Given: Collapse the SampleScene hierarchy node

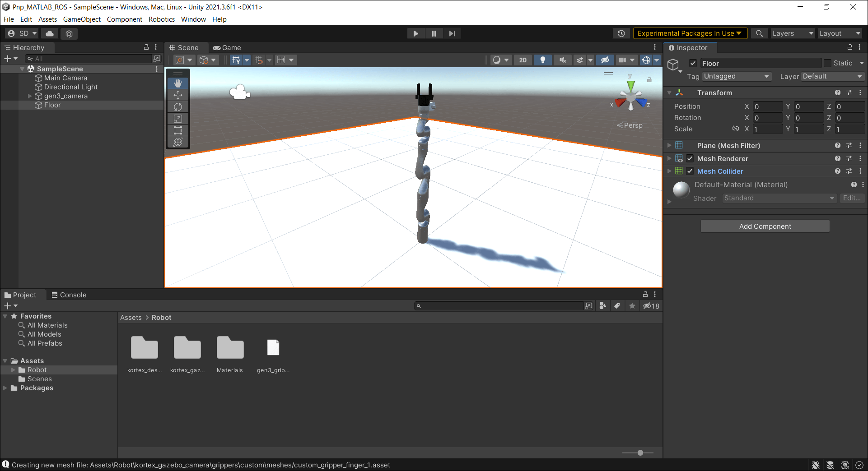Looking at the screenshot, I should [22, 69].
